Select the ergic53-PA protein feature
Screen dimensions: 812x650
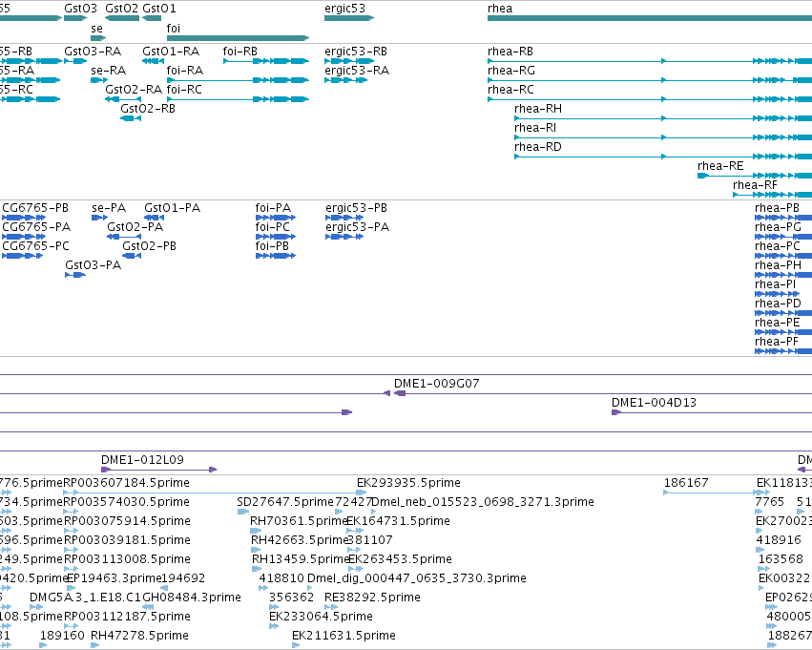[344, 237]
